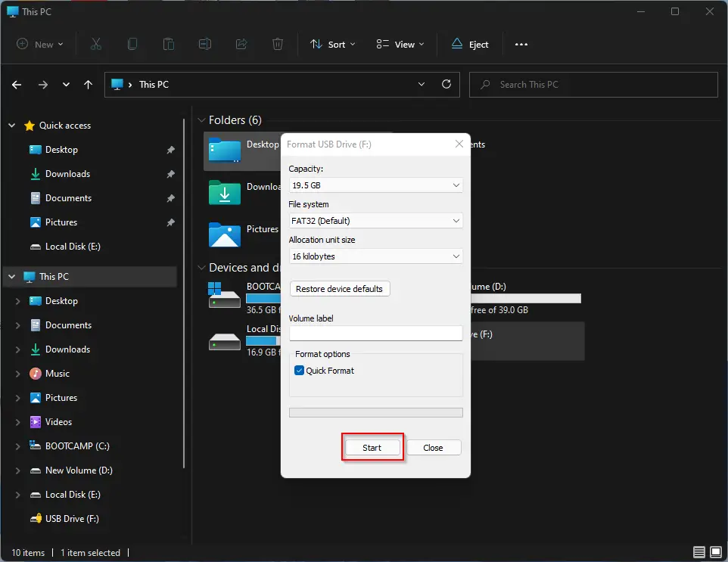Select the Pictures folder icon in Folders
Screen dimensions: 728x562
(225, 234)
